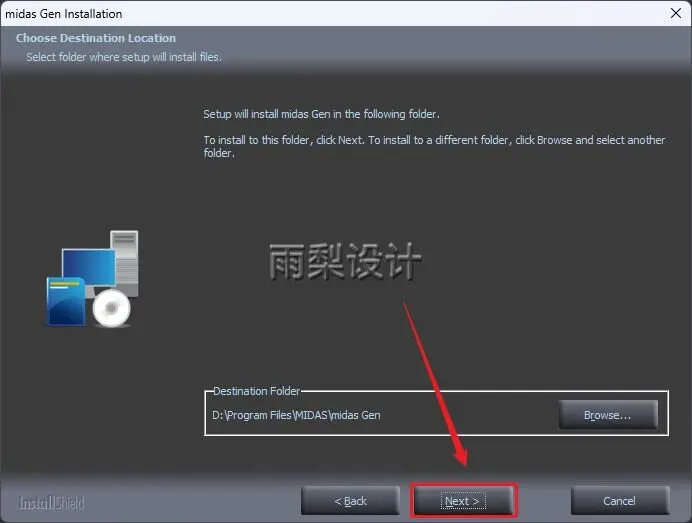The height and width of the screenshot is (523, 692).
Task: Click the Choose Destination Location heading
Action: tap(96, 38)
